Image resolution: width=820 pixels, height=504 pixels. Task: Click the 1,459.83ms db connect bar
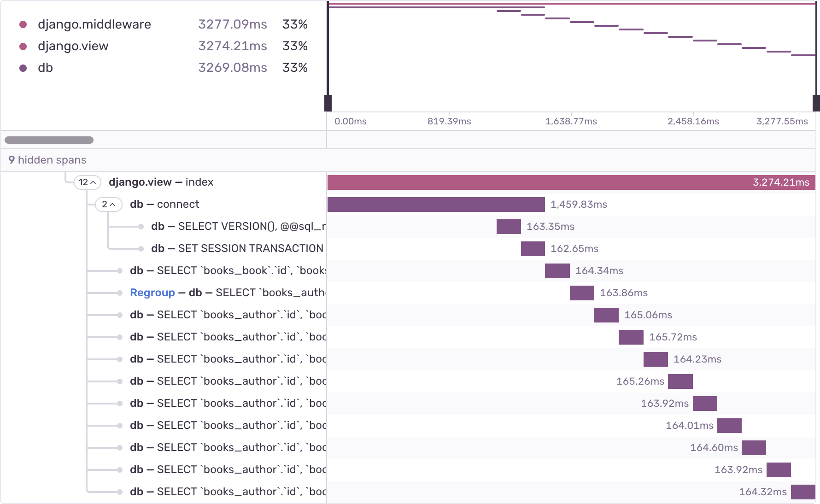point(436,205)
